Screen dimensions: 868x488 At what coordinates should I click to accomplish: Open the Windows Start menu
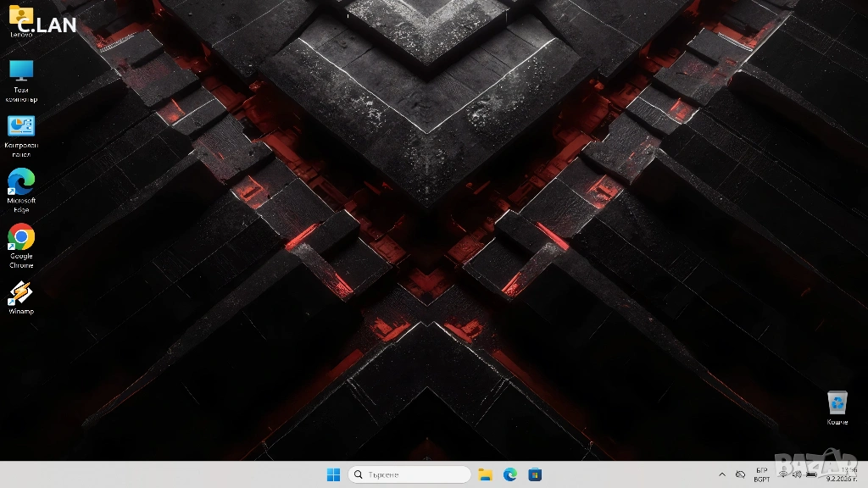pos(334,474)
